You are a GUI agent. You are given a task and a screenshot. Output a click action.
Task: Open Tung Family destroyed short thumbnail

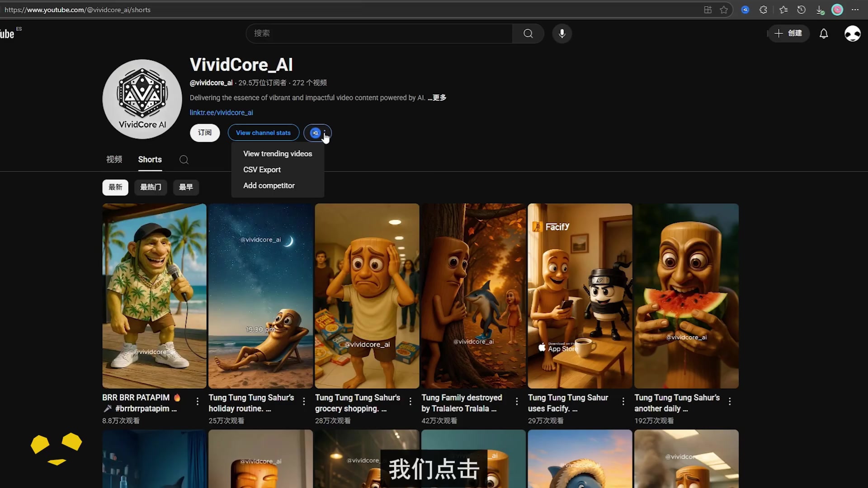(x=473, y=296)
